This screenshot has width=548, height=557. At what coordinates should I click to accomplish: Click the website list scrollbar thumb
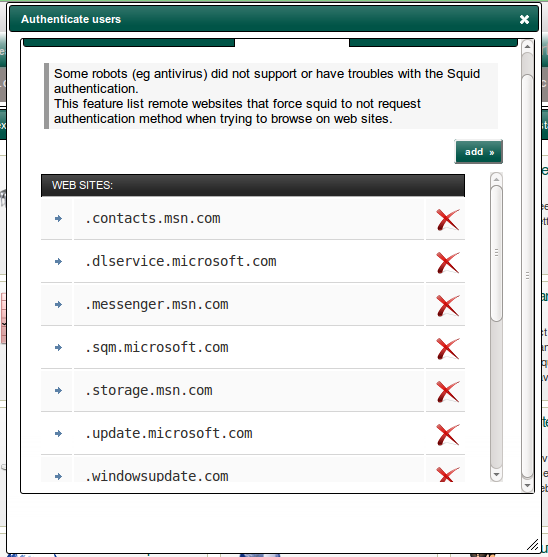point(496,253)
